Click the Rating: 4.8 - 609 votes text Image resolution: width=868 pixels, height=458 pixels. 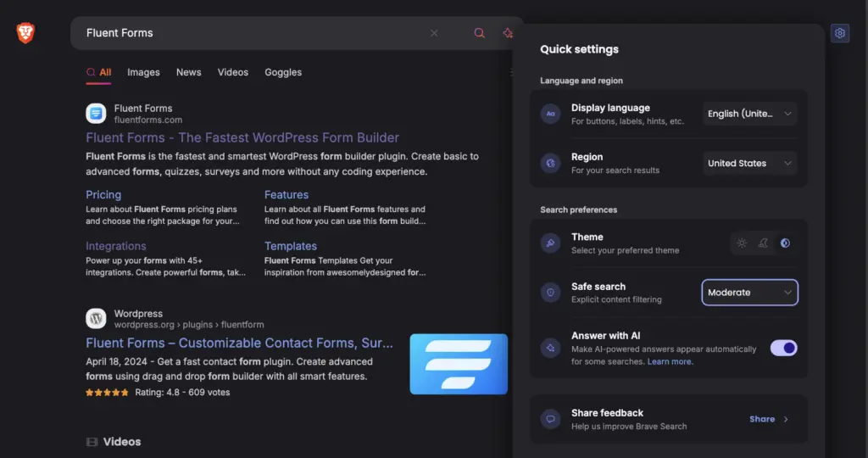coord(182,393)
